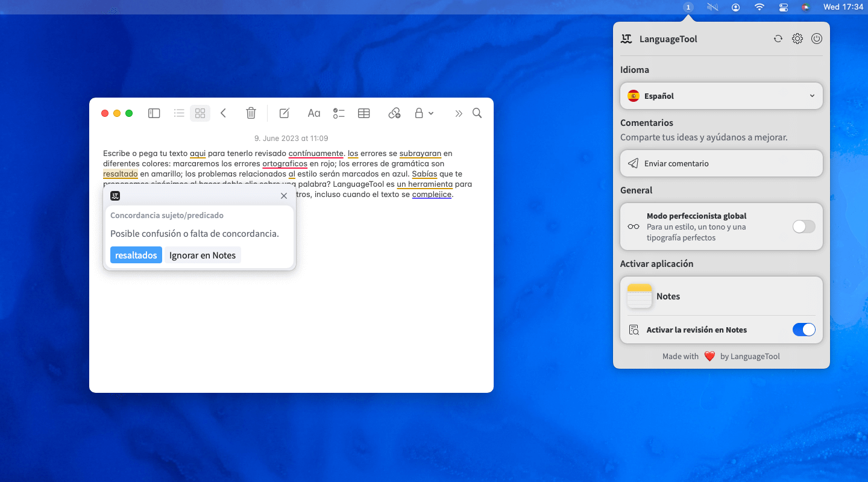Show more toolbar items via double chevron
This screenshot has height=482, width=868.
pyautogui.click(x=459, y=113)
